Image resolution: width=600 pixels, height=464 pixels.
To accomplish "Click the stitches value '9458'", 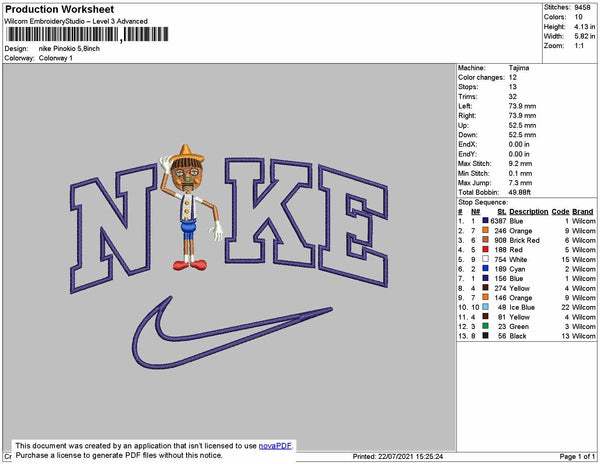I will click(582, 7).
